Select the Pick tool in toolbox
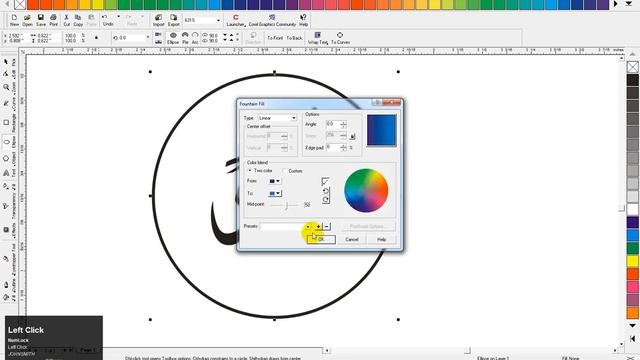 pyautogui.click(x=6, y=62)
